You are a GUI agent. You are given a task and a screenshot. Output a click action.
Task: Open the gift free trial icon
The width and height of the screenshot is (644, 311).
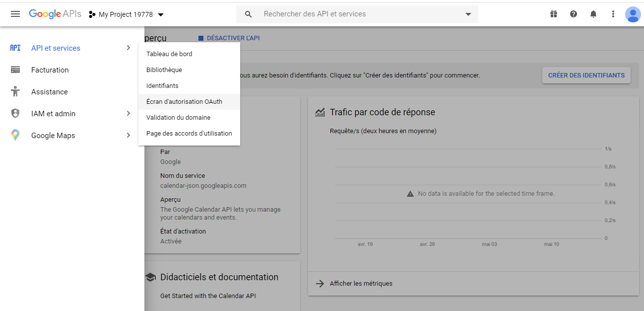click(554, 14)
